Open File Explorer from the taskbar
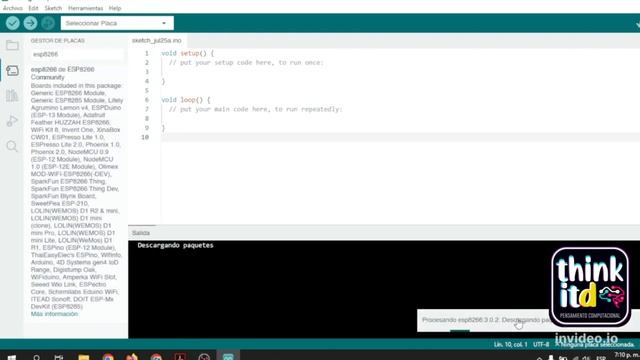This screenshot has width=640, height=360. [84, 357]
